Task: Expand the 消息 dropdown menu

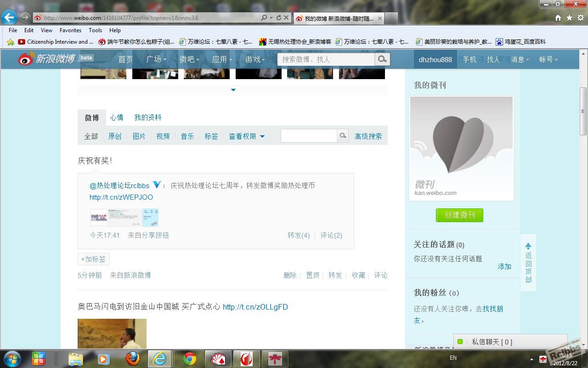Action: (x=520, y=59)
